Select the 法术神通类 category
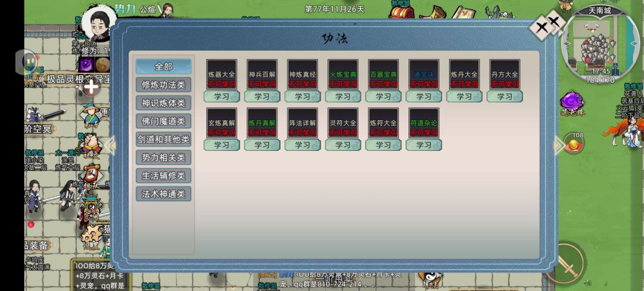644x291 pixels. 163,194
